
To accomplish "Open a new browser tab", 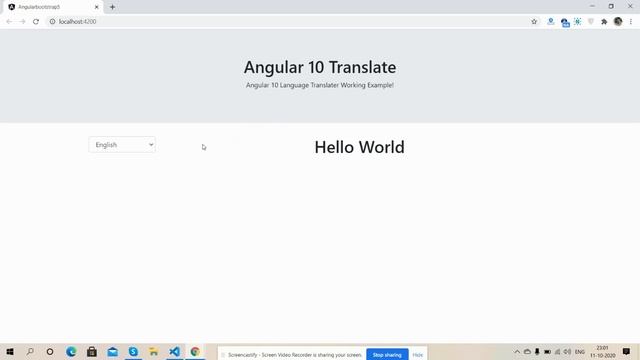I will (112, 7).
